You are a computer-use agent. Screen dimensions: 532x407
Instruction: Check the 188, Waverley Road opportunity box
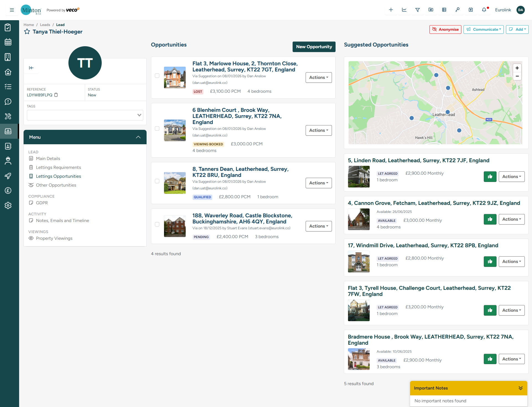(157, 224)
